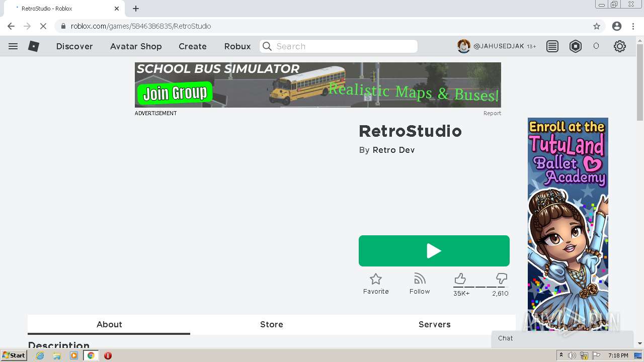Viewport: 644px width, 362px height.
Task: Click the browser address bar URL
Action: tap(141, 26)
